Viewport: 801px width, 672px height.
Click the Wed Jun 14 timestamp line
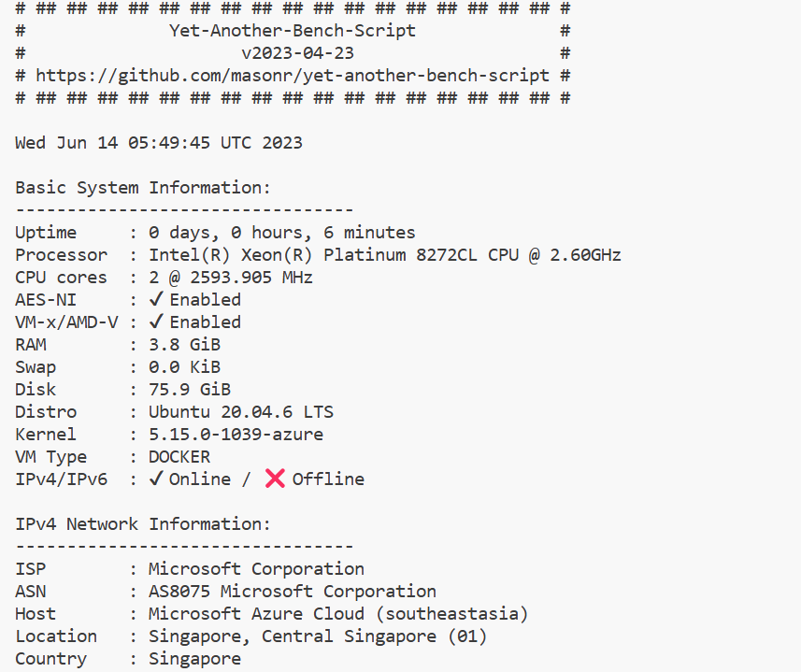tap(159, 143)
